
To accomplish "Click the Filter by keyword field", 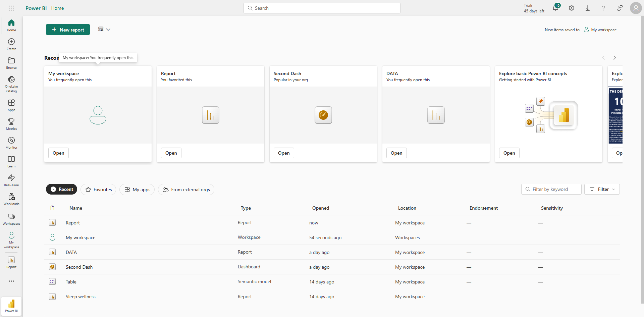I will [551, 189].
